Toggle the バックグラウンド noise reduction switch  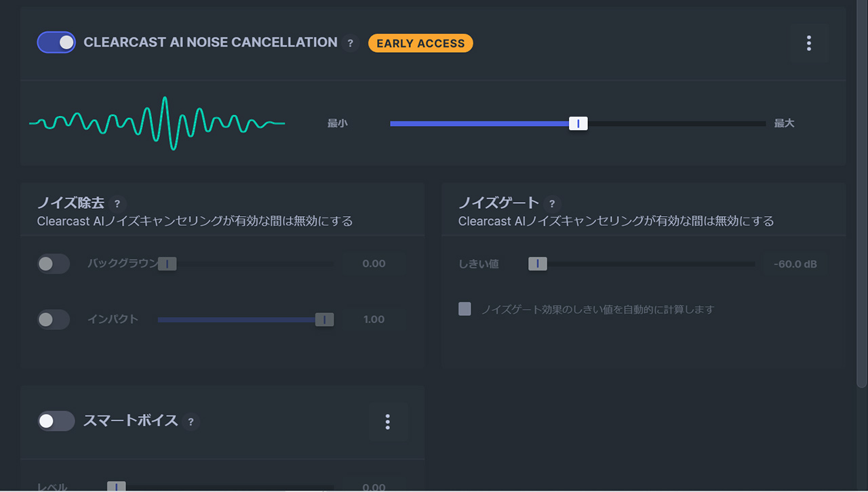(x=54, y=264)
